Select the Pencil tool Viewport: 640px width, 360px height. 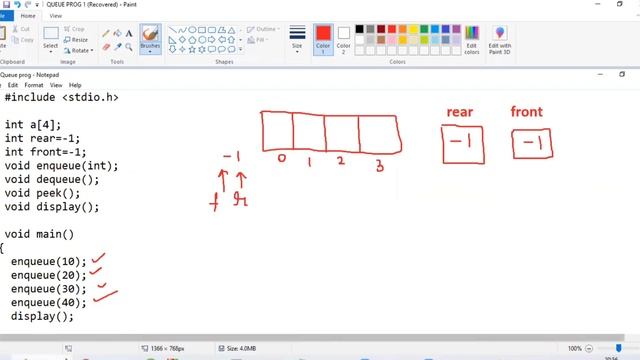(x=106, y=33)
